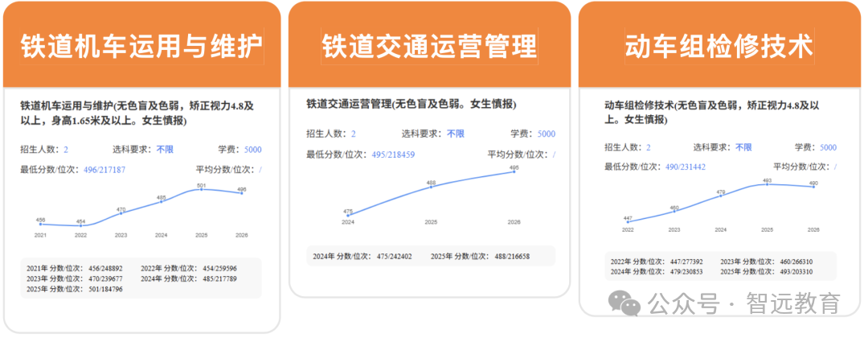868x338 pixels.
Task: Click the 488 data point on 铁道交通运营管理 chart
Action: click(431, 187)
